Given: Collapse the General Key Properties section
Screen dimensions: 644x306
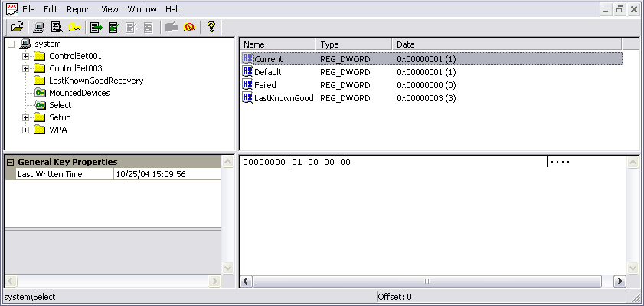Looking at the screenshot, I should tap(11, 162).
